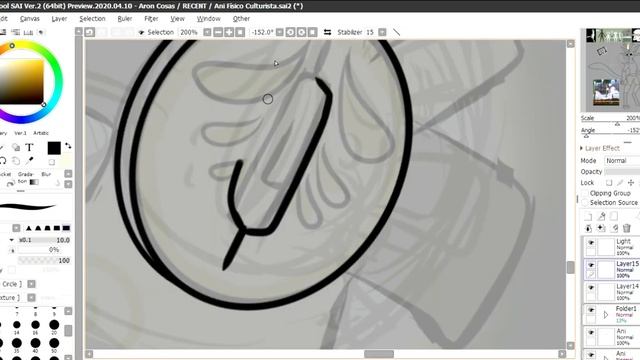Toggle lock layer moving
Image resolution: width=640 pixels, height=360 pixels.
(x=631, y=182)
